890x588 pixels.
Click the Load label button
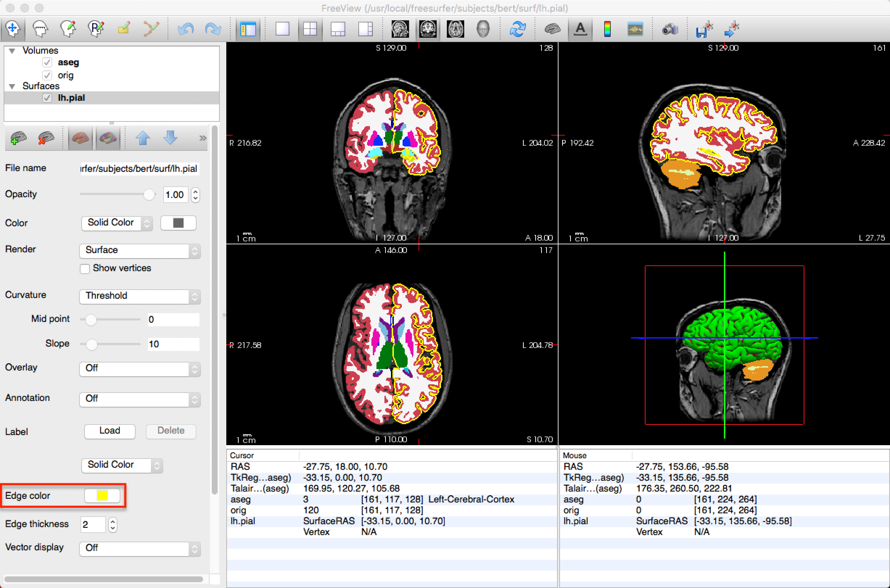click(x=110, y=431)
